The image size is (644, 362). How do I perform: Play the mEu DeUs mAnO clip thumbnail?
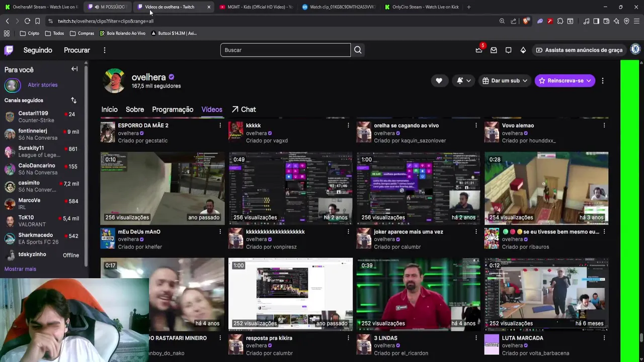click(x=163, y=188)
